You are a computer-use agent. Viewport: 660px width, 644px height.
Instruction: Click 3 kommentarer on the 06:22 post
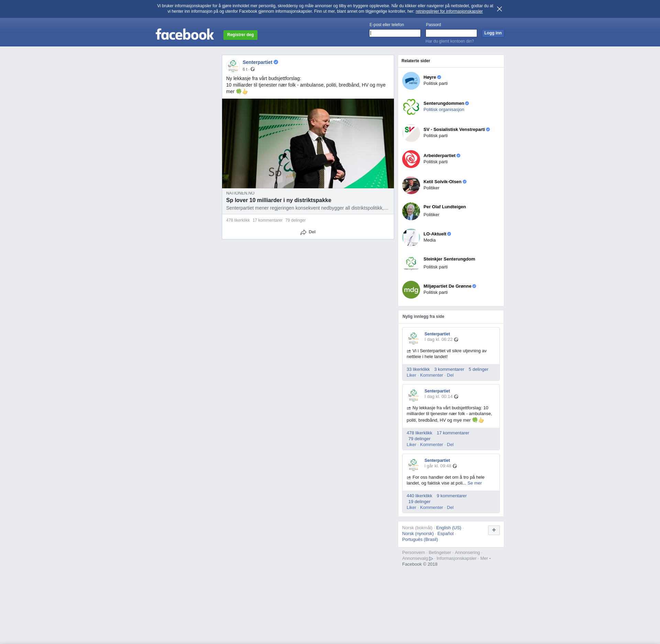[449, 369]
